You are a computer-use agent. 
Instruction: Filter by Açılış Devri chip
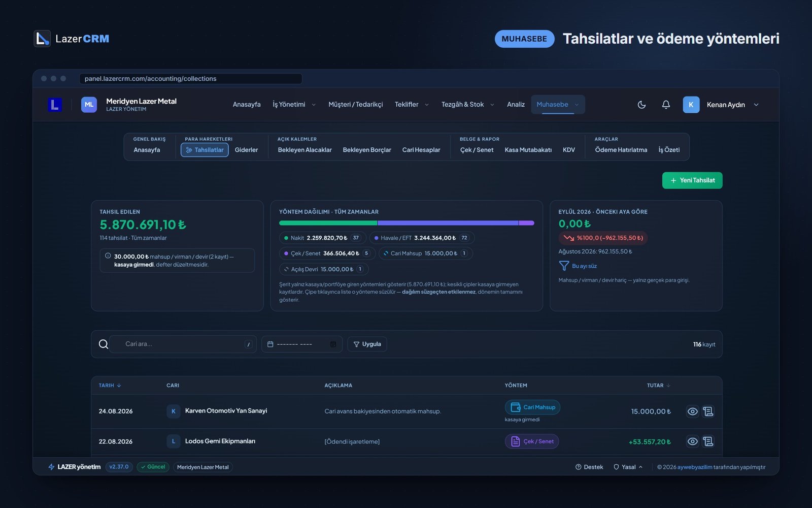tap(324, 269)
